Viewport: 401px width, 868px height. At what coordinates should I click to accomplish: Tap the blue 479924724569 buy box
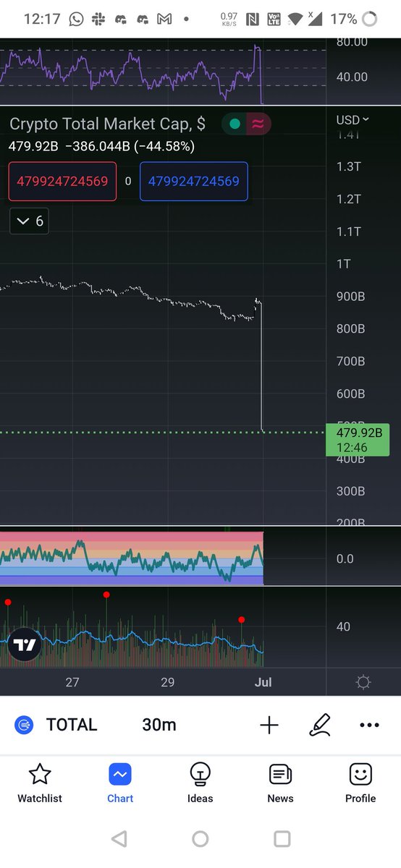194,181
